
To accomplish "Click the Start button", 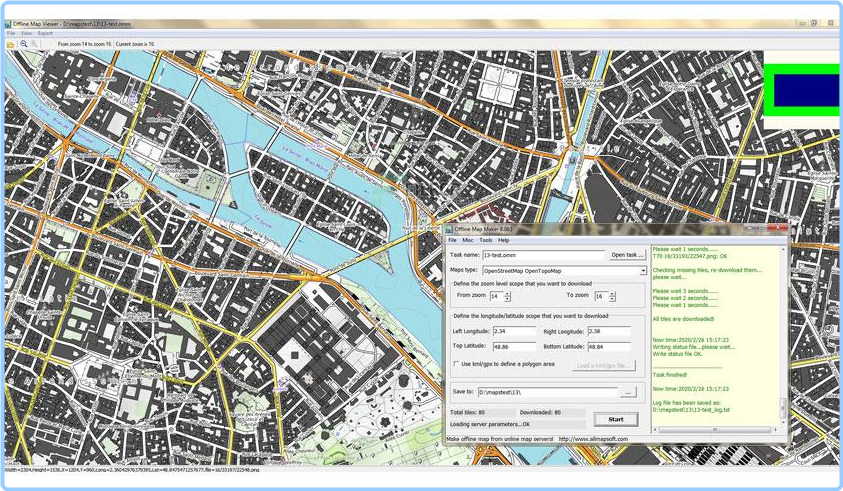I will pos(616,419).
